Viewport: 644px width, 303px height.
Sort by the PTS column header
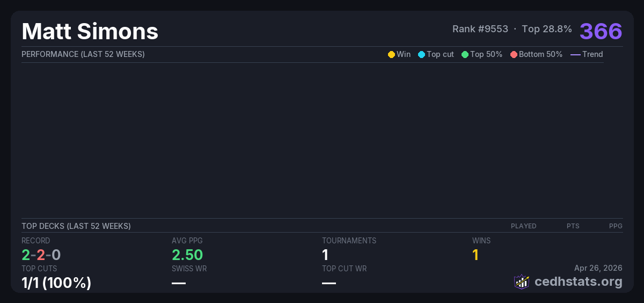[573, 226]
